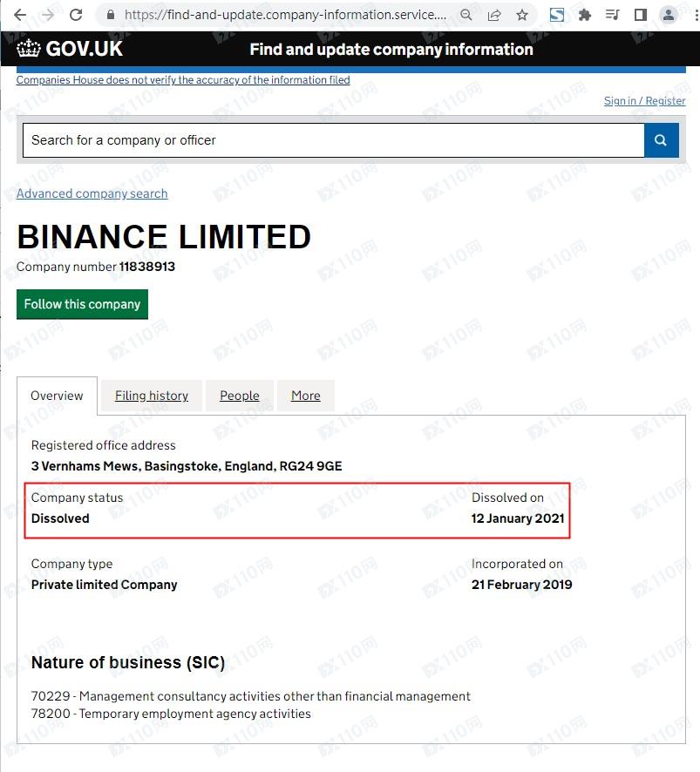700x772 pixels.
Task: Focus the company or officer search field
Action: point(333,140)
